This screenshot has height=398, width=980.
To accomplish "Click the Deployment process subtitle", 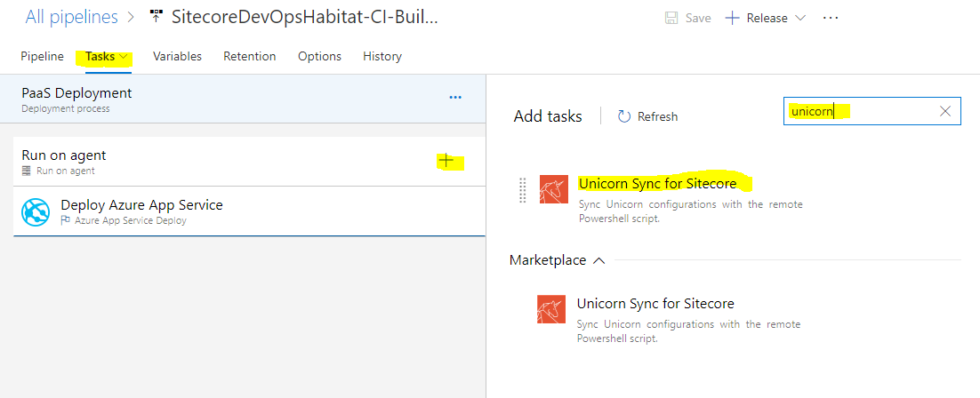I will click(x=66, y=108).
